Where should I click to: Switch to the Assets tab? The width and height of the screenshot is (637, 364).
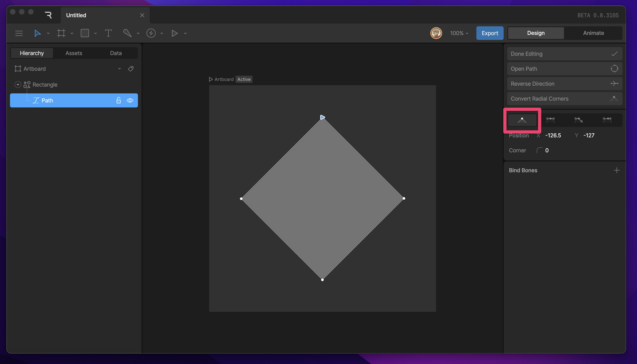click(73, 53)
